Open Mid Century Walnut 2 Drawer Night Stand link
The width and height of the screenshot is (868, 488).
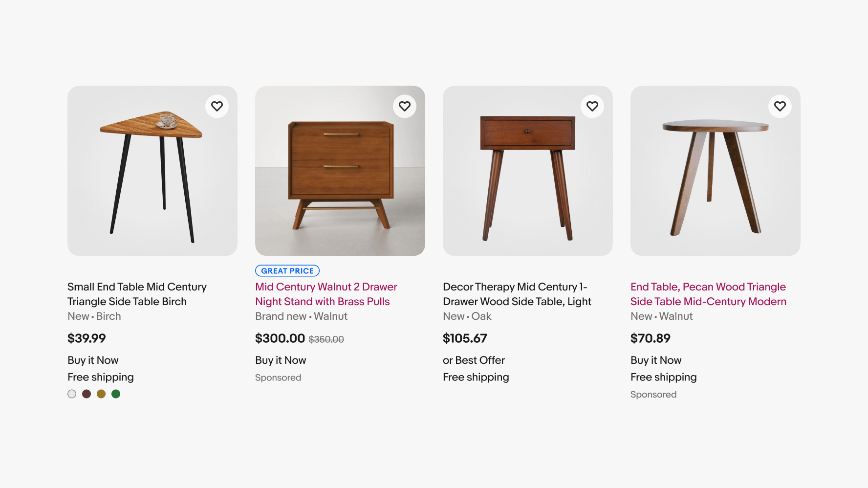tap(326, 294)
